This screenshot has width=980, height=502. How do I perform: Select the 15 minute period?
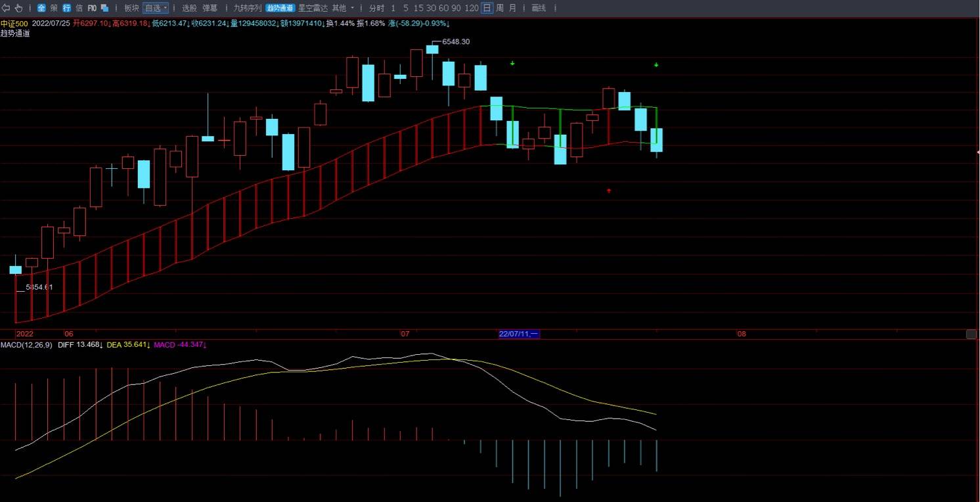(x=418, y=8)
